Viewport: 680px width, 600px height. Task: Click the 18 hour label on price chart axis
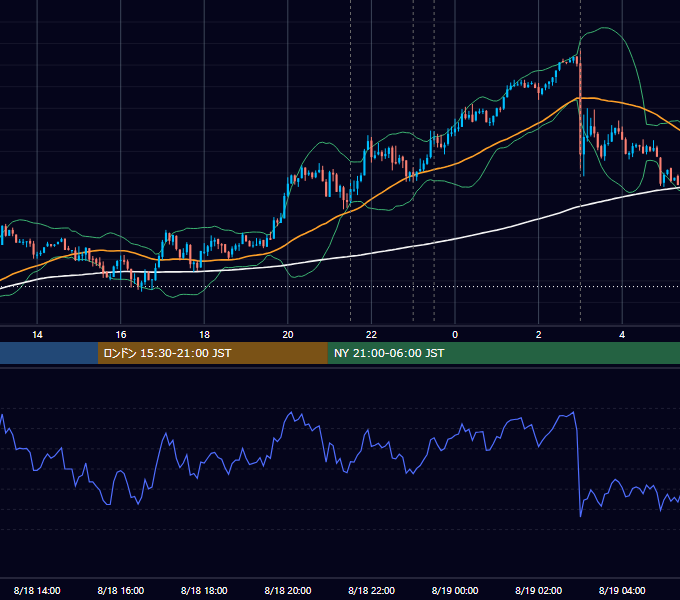coord(204,335)
